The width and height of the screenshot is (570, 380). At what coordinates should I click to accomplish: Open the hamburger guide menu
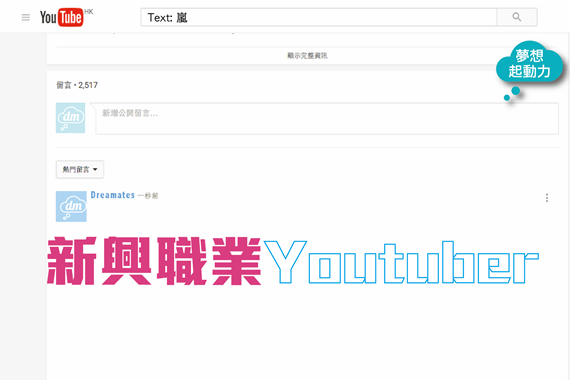click(x=25, y=17)
